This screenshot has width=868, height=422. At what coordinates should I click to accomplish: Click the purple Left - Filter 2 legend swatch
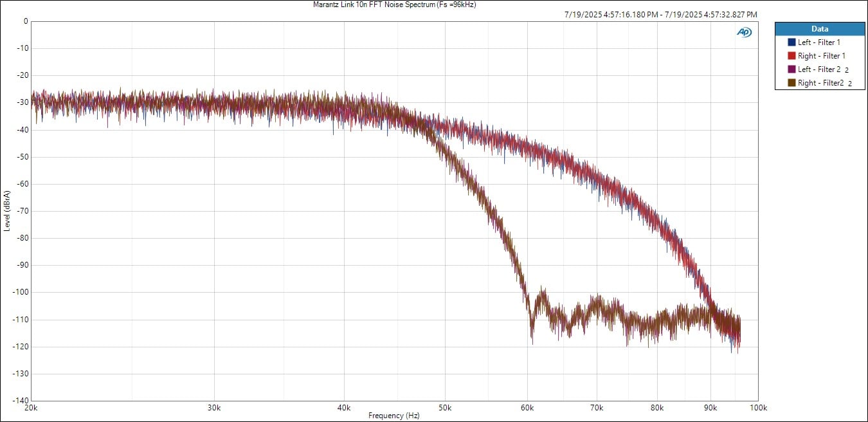[791, 69]
